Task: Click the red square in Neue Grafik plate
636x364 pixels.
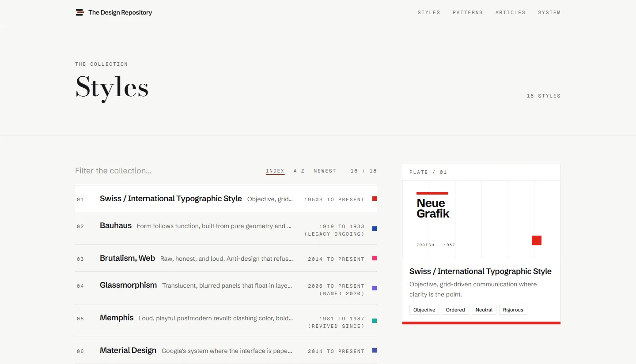Action: [537, 240]
